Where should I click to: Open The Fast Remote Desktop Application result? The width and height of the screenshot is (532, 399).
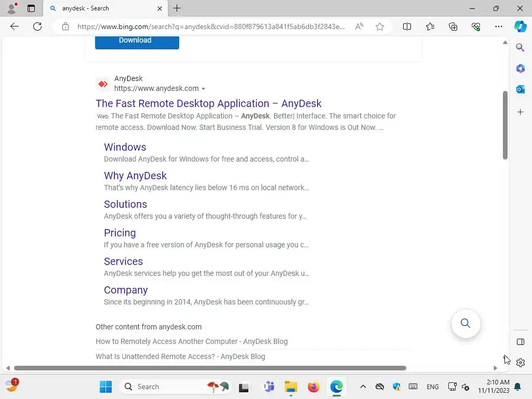tap(208, 103)
